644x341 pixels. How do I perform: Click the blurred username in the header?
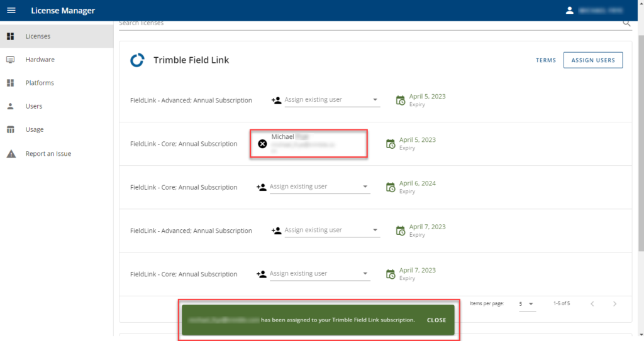pos(600,11)
